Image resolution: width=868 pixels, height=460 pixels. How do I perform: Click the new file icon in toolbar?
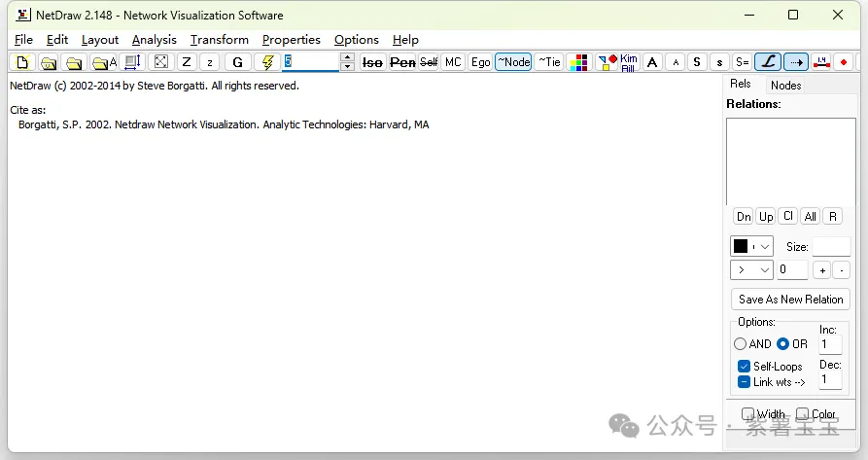pyautogui.click(x=21, y=62)
